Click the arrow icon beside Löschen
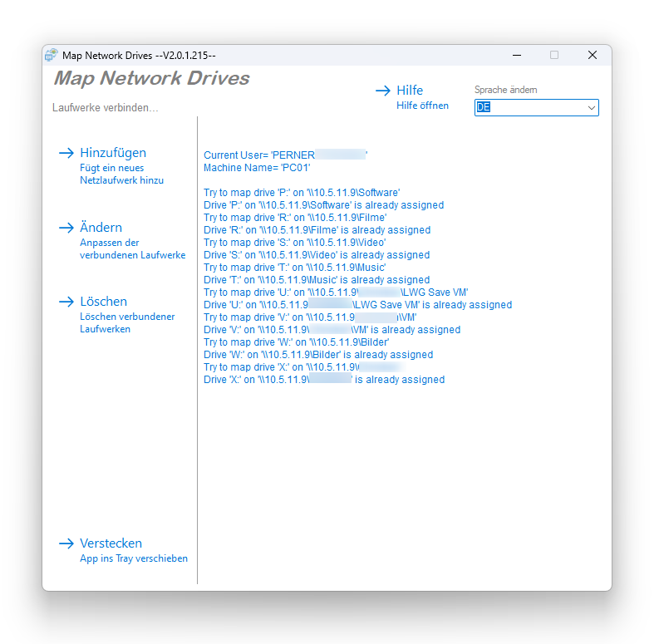659x644 pixels. coord(66,302)
